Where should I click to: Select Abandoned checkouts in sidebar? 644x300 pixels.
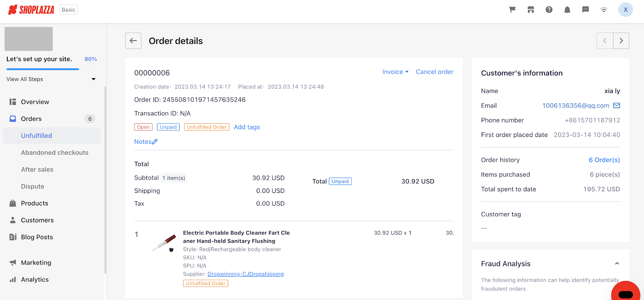coord(55,153)
